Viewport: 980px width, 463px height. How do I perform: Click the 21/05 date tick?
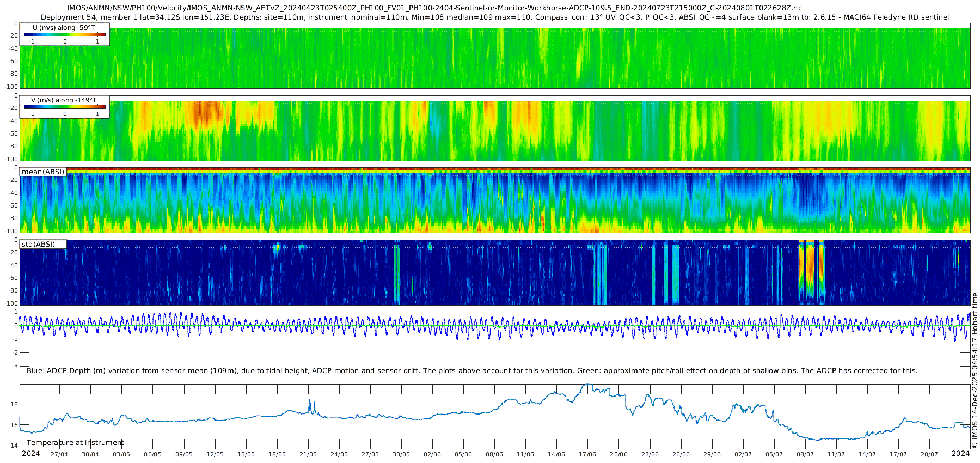coord(308,454)
